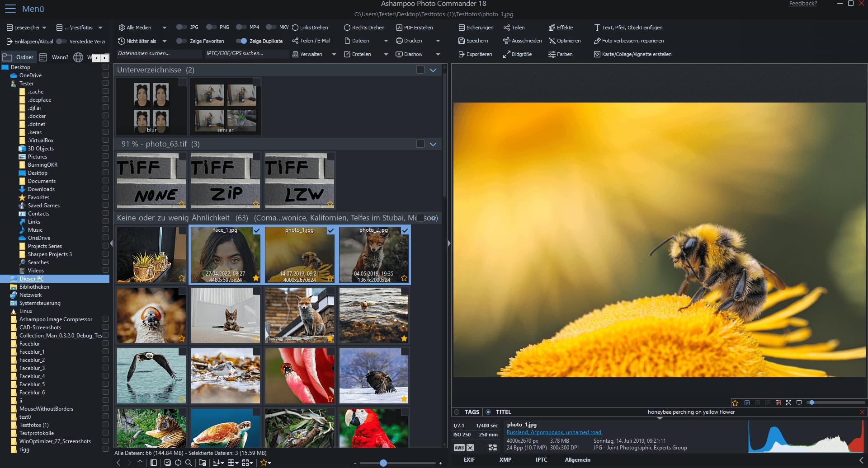Viewport: 868px width, 468px height.
Task: Open Nicht älter als dropdown arrow
Action: [x=164, y=41]
